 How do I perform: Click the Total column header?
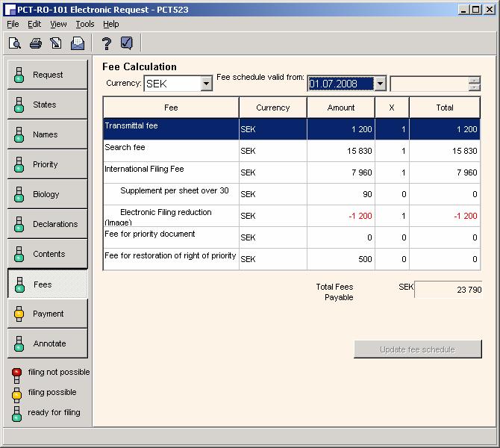point(445,108)
